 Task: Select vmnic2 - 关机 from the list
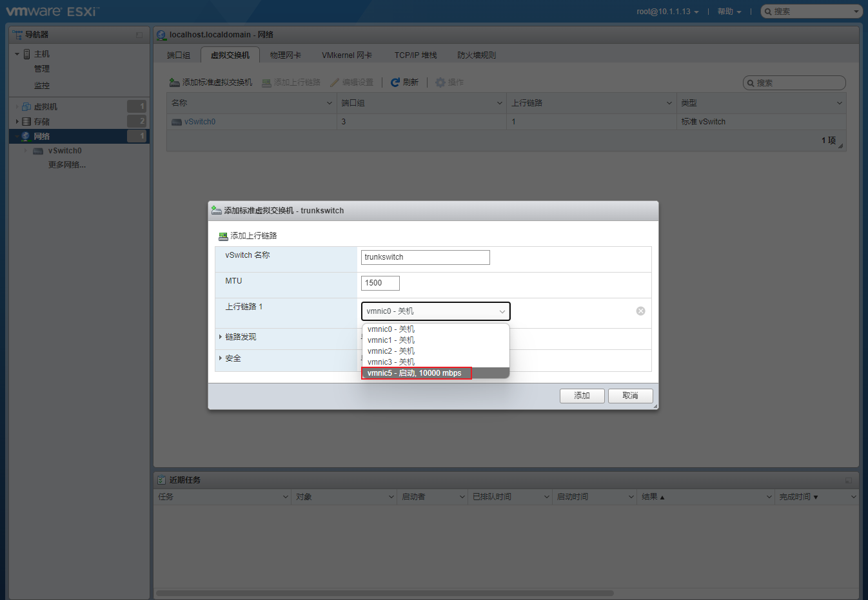(435, 351)
